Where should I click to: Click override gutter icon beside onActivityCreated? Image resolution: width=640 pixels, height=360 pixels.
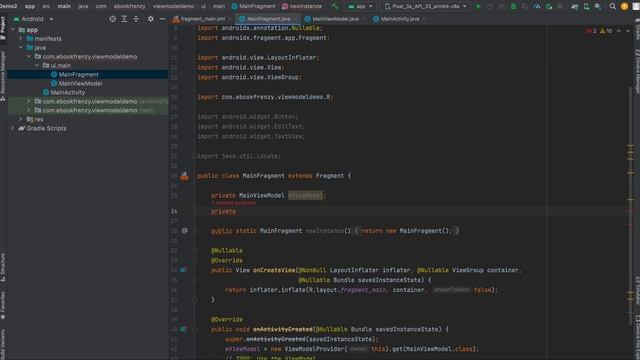click(183, 329)
